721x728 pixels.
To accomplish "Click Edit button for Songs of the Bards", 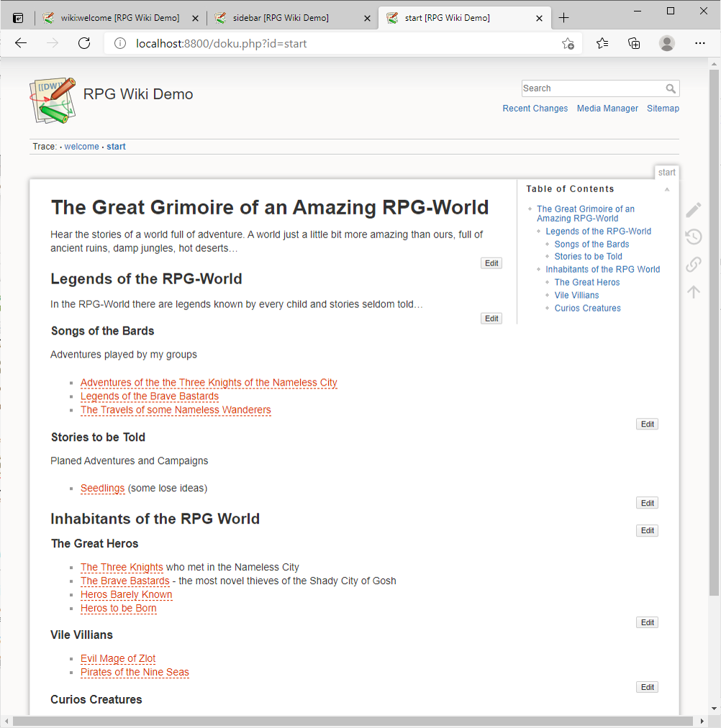I will pyautogui.click(x=647, y=424).
